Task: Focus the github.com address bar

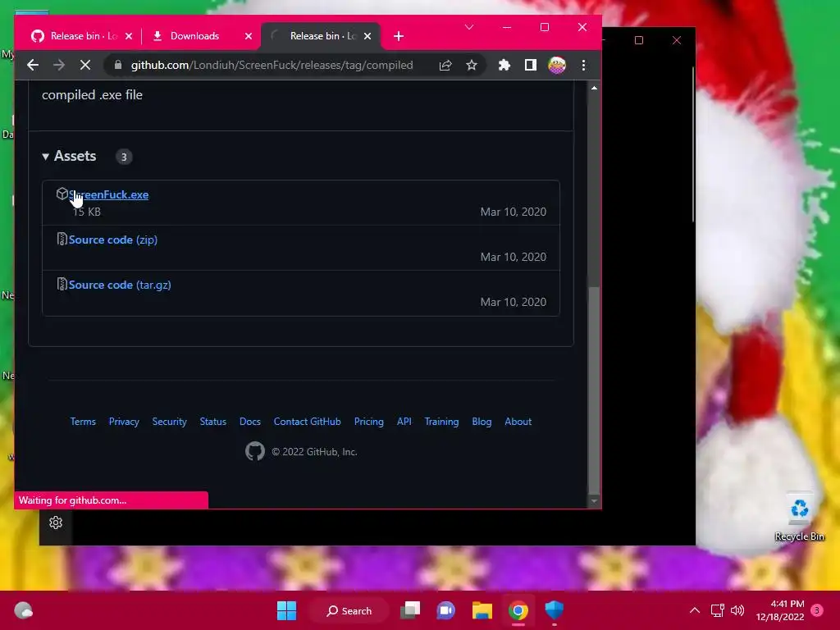Action: 272,65
